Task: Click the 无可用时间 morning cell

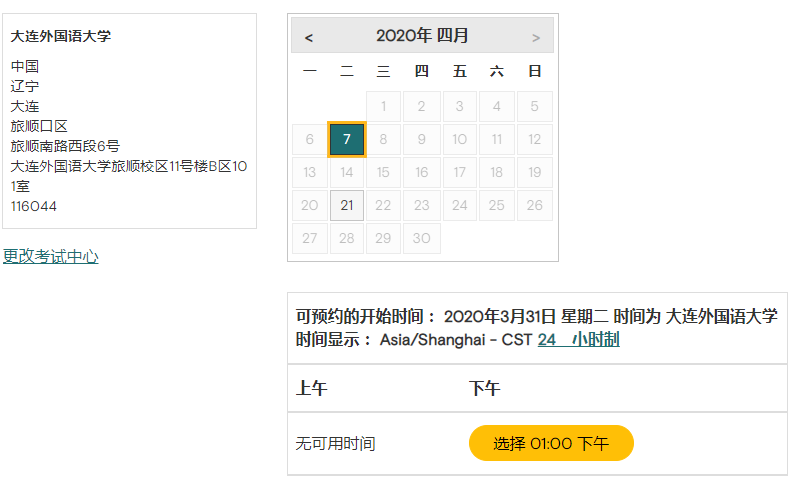Action: point(336,444)
